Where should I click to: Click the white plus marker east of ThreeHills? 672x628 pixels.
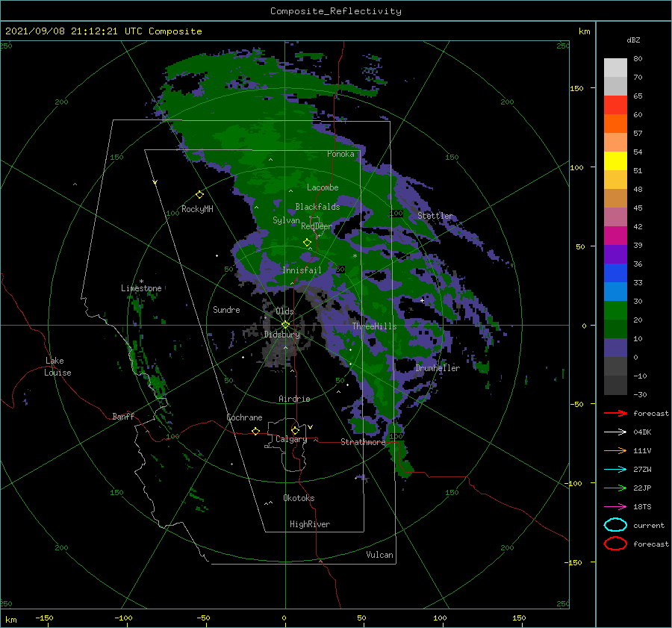point(422,300)
